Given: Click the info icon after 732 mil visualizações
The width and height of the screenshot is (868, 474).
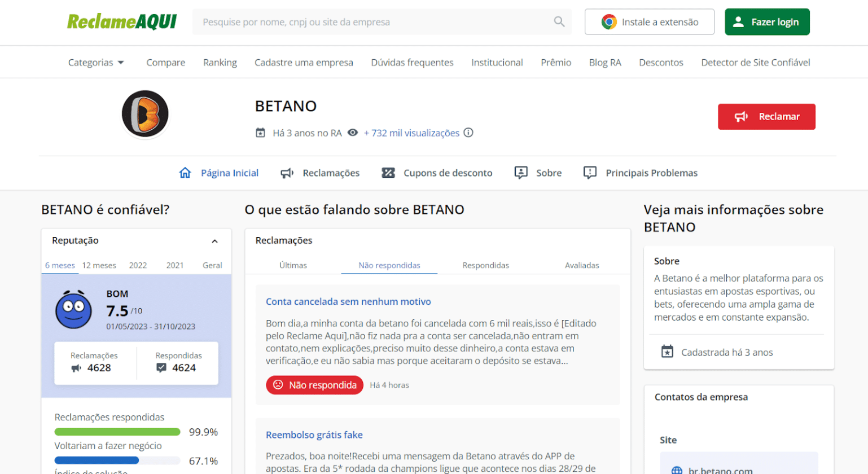Looking at the screenshot, I should pyautogui.click(x=468, y=133).
